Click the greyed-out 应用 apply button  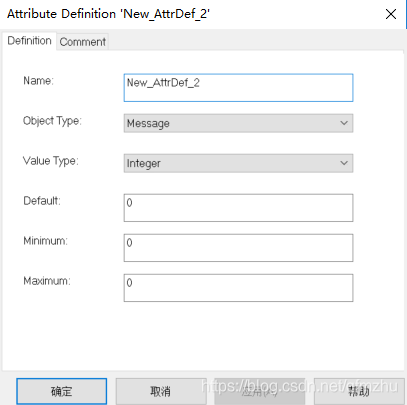pyautogui.click(x=259, y=391)
